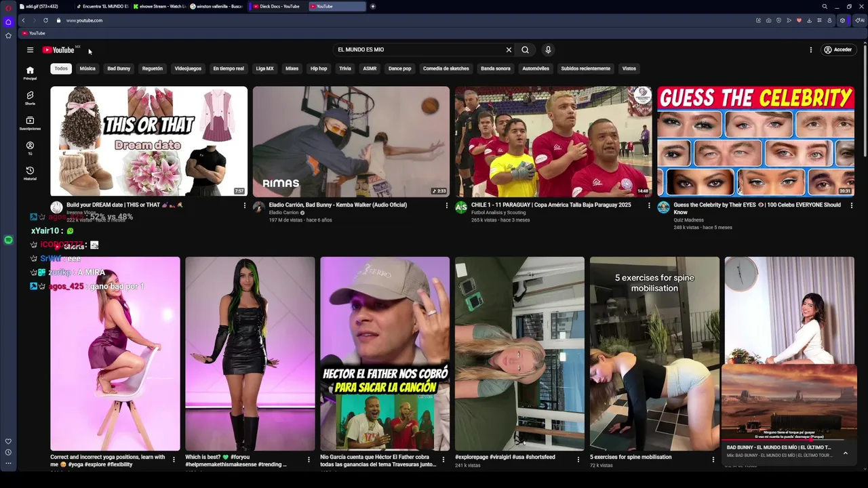Open the YouTube hamburger guide menu
The width and height of the screenshot is (868, 488).
click(x=30, y=49)
